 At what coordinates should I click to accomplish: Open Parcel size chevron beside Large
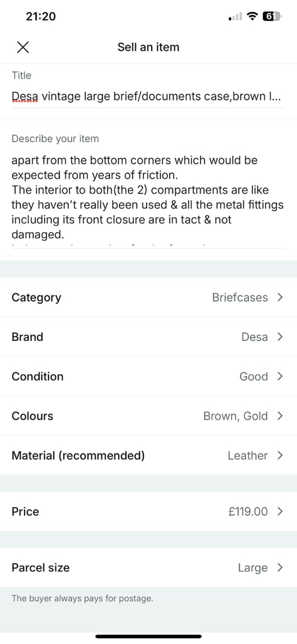pos(280,568)
